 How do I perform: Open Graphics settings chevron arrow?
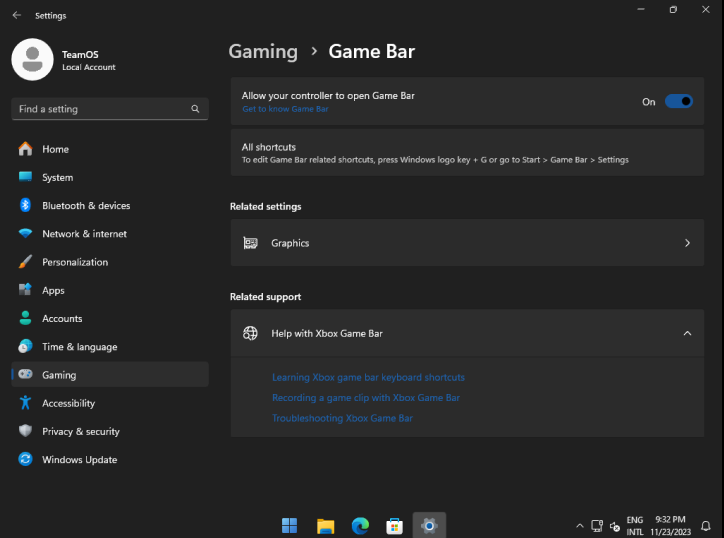(687, 243)
